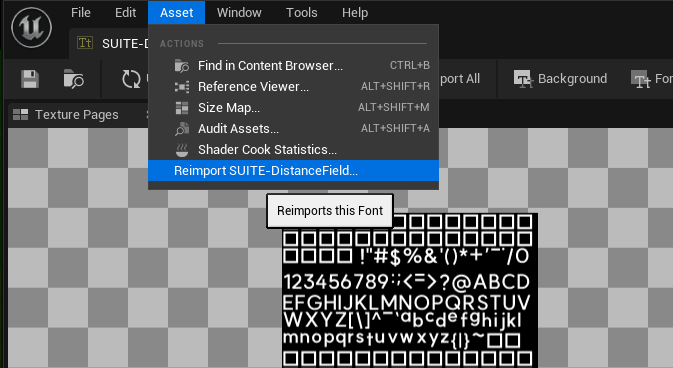
Task: Select Reimport SUITE-DistanceField menu entry
Action: [294, 171]
